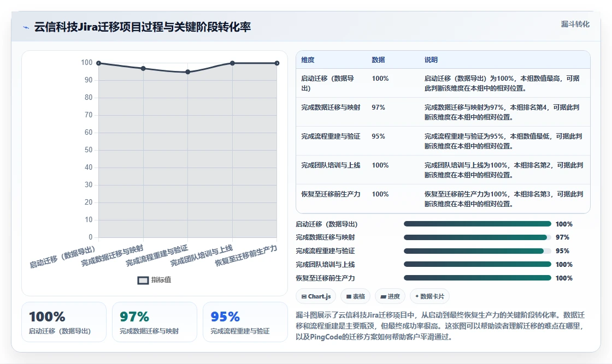
Task: Click the x-axis label 完成团队培训与上线
Action: pos(202,255)
